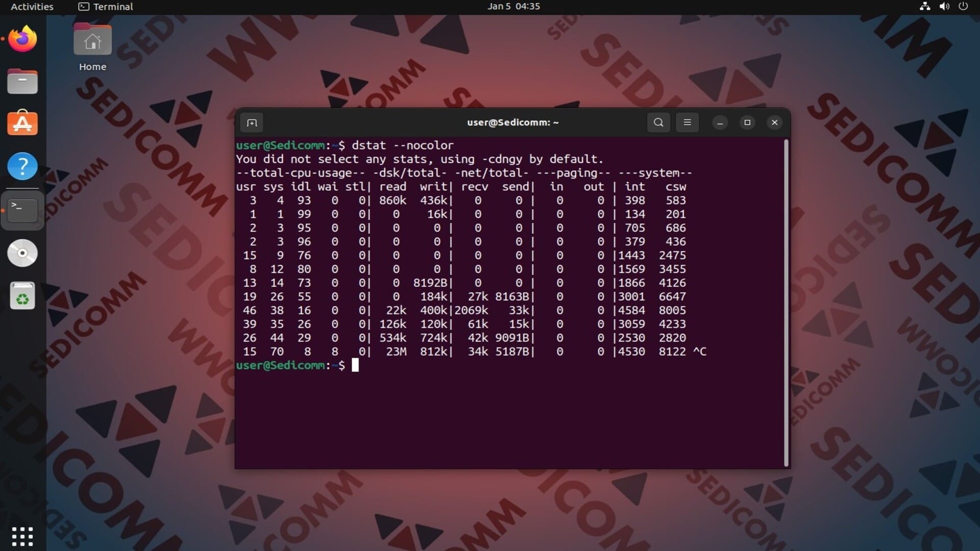
Task: Open the terminal hamburger menu
Action: pyautogui.click(x=687, y=122)
